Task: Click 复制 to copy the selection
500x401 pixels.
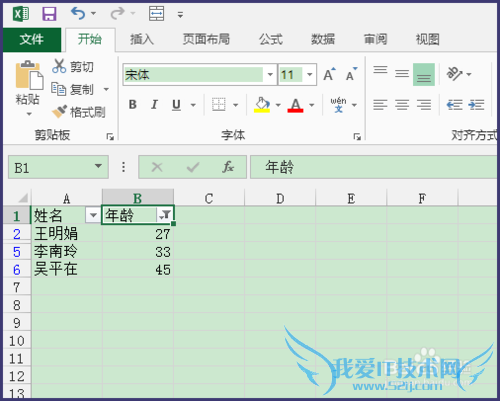Action: pos(73,89)
